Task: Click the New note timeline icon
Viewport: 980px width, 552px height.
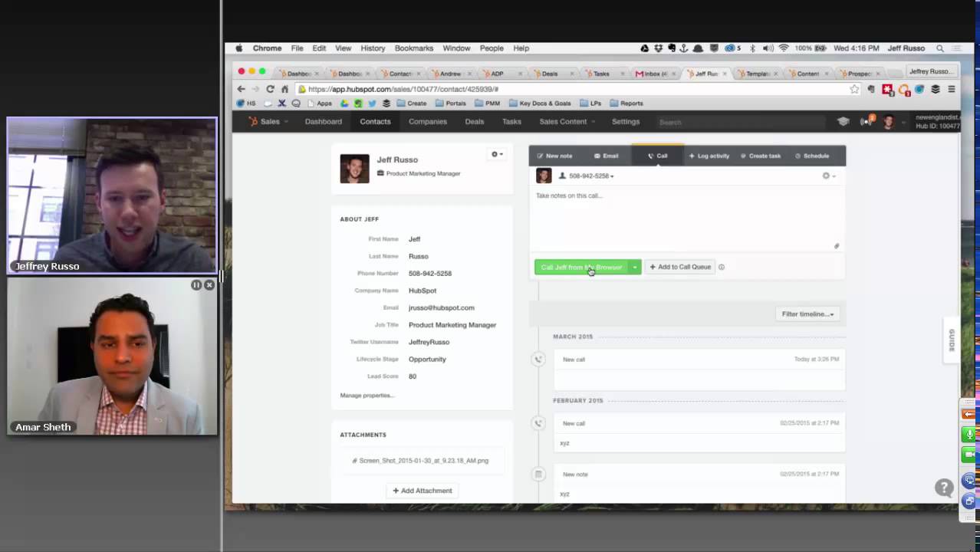Action: (538, 475)
